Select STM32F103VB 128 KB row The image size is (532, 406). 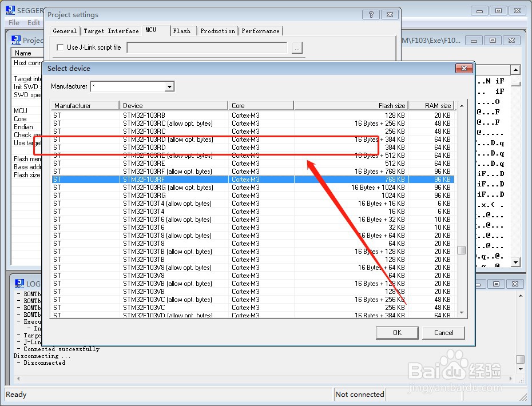click(x=253, y=292)
